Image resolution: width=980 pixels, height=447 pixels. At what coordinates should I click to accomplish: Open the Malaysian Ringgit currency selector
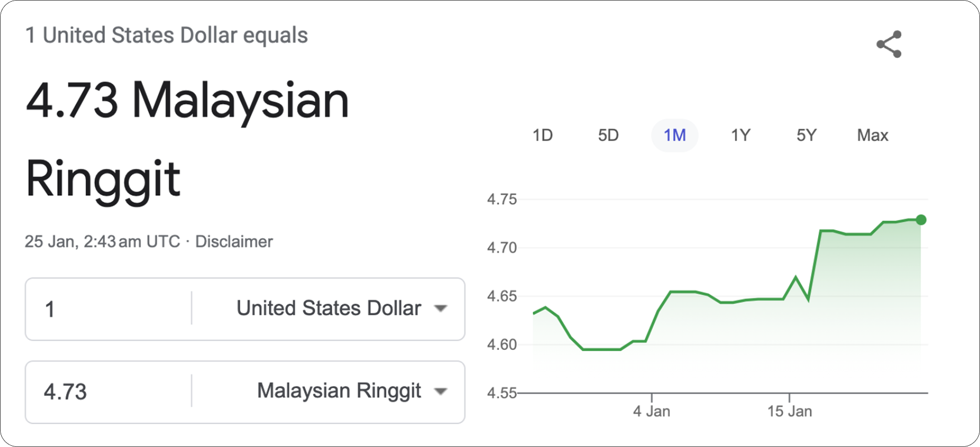[338, 391]
